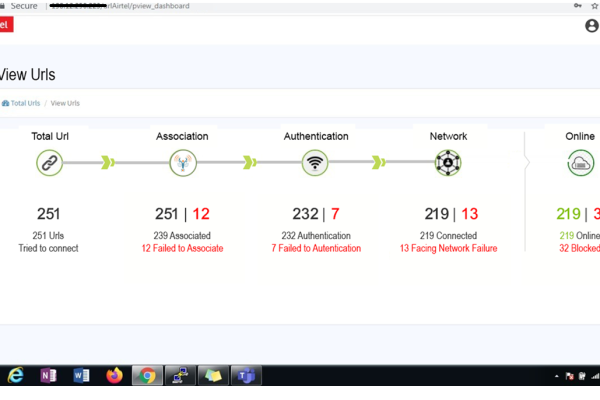This screenshot has height=400, width=600.
Task: Launch OneNote from the taskbar
Action: [48, 375]
